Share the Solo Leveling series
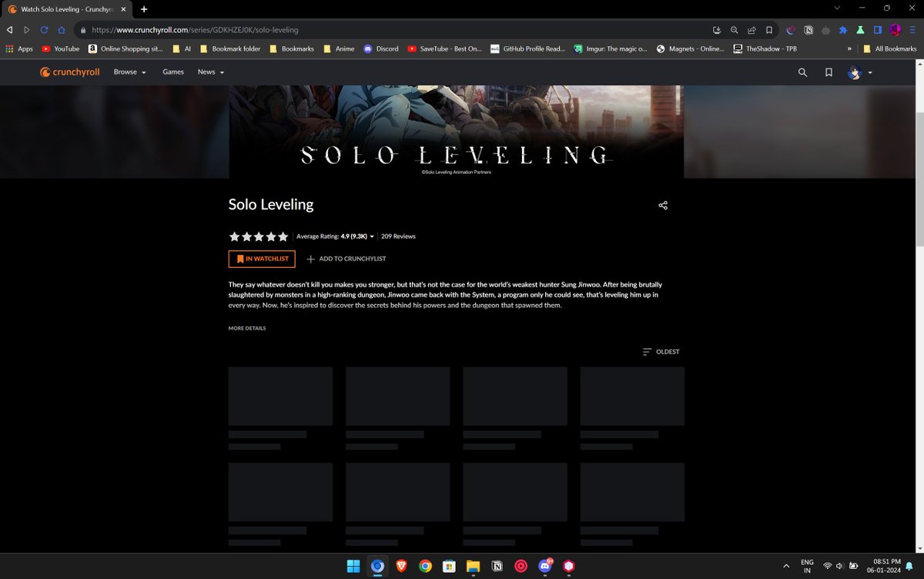The image size is (924, 579). 663,206
